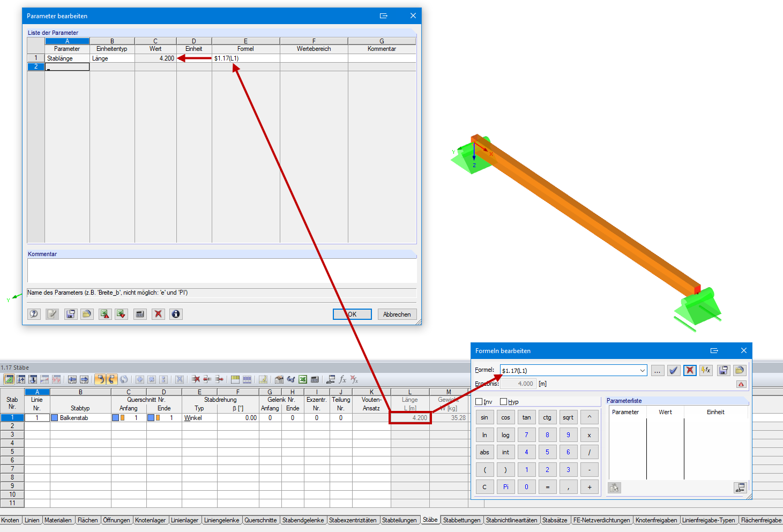Click the help icon in Parameter bearbeiten
Screen dimensions: 783x532
tap(34, 314)
